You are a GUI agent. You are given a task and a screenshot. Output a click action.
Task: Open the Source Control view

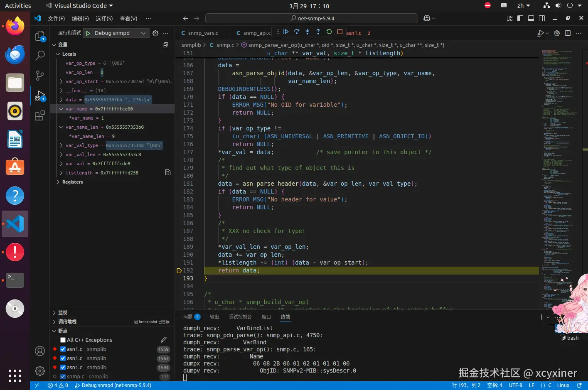coord(40,75)
